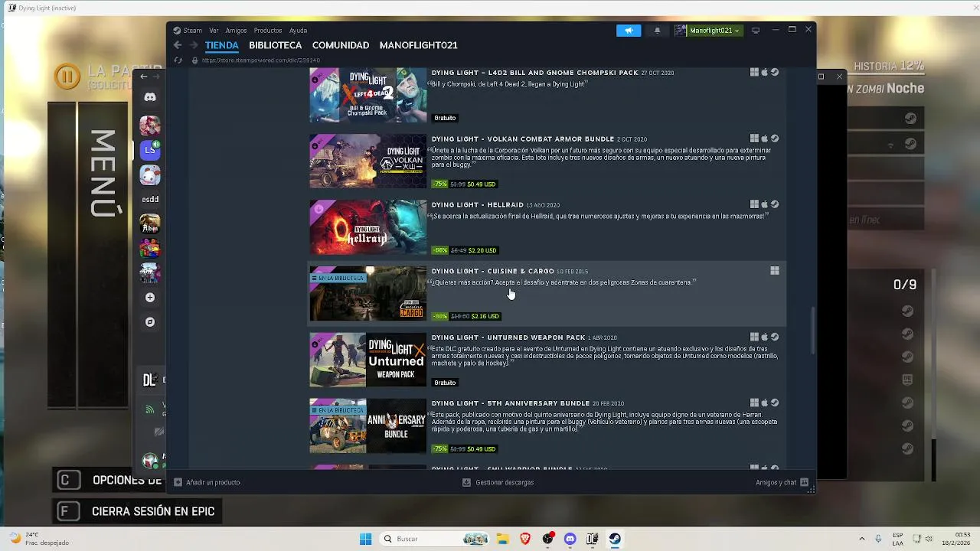Open the Ayuda menu
Viewport: 980px width, 551px height.
point(298,31)
